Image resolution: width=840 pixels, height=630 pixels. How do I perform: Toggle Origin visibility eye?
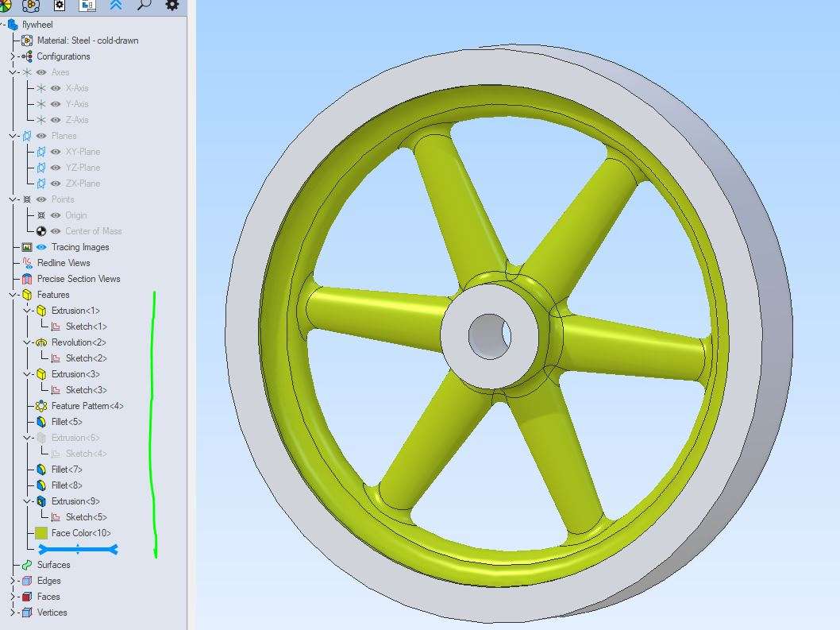pos(56,215)
